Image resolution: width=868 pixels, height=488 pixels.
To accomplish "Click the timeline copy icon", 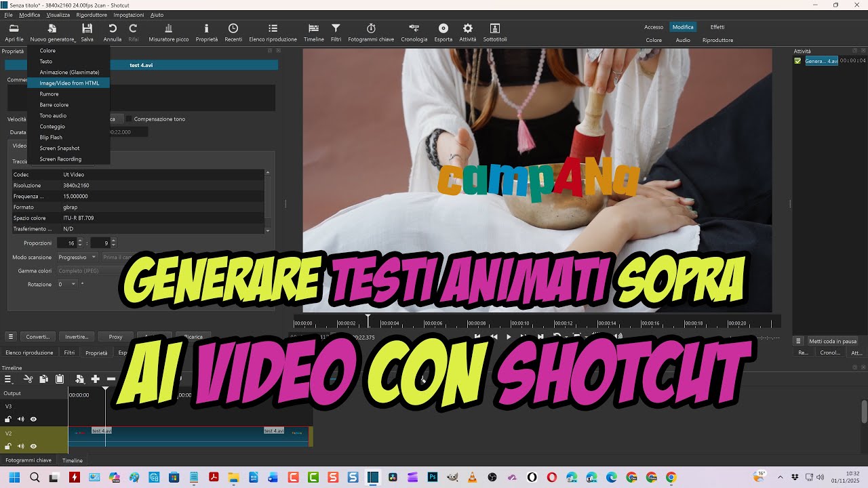I will 43,379.
